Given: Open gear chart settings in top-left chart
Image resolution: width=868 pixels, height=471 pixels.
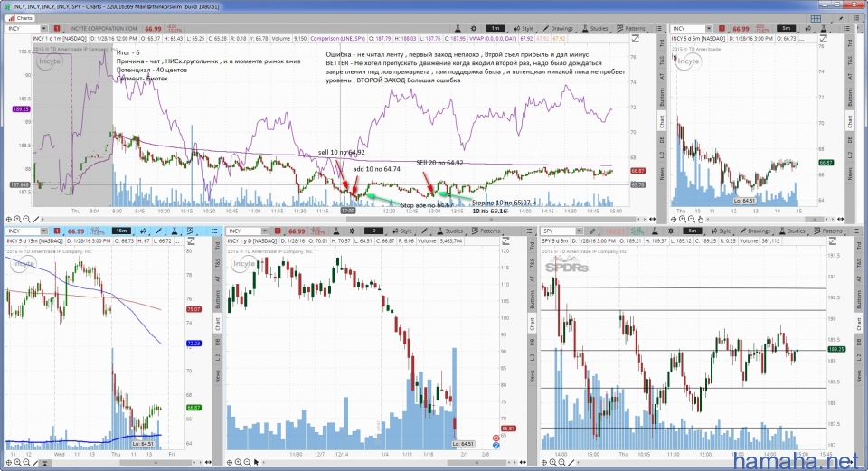Looking at the screenshot, I should (473, 28).
